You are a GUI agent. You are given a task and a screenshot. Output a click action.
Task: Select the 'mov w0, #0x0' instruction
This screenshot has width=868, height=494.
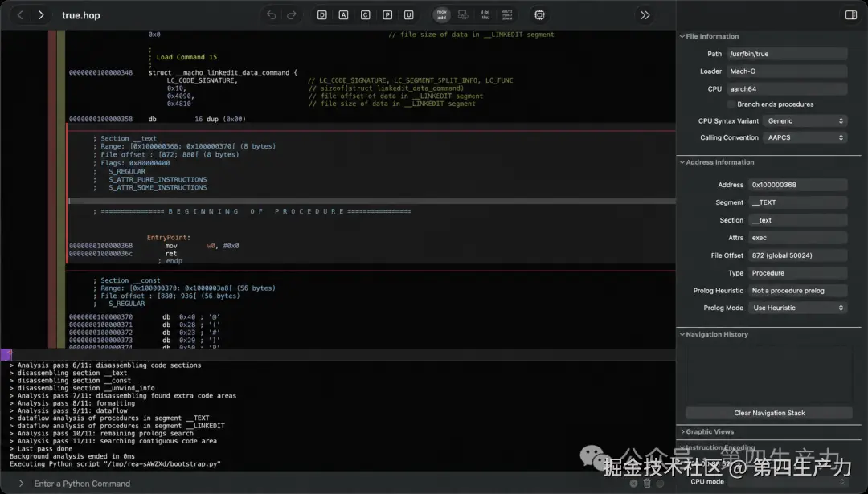[202, 246]
